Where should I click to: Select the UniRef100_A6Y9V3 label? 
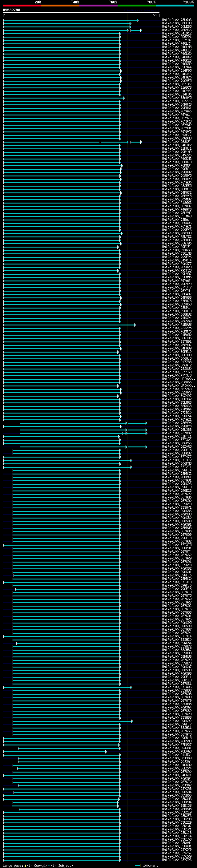[x=177, y=132]
